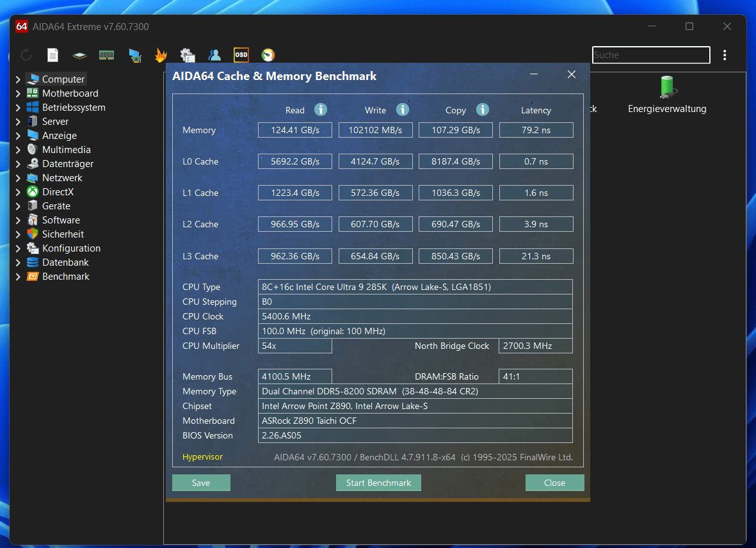The height and width of the screenshot is (548, 756).
Task: Click the Close button in dialog
Action: 554,483
